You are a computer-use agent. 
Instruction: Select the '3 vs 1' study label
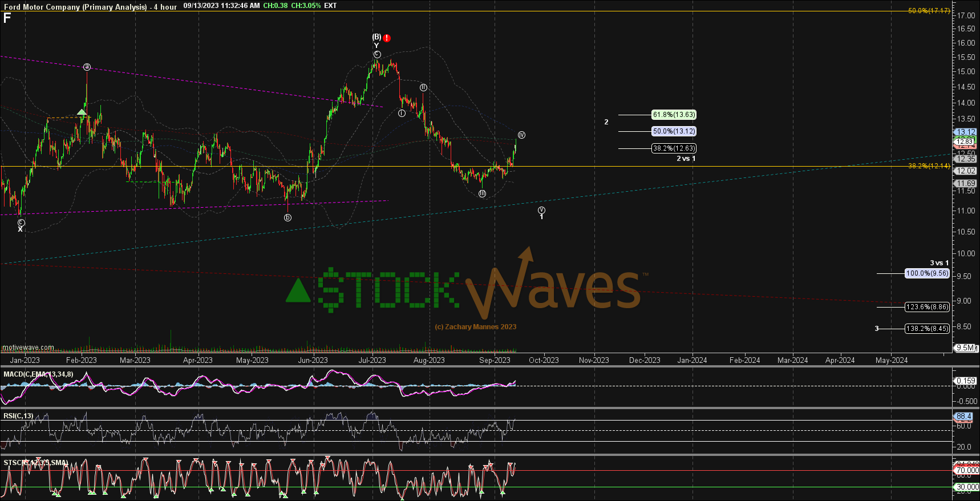(x=939, y=263)
